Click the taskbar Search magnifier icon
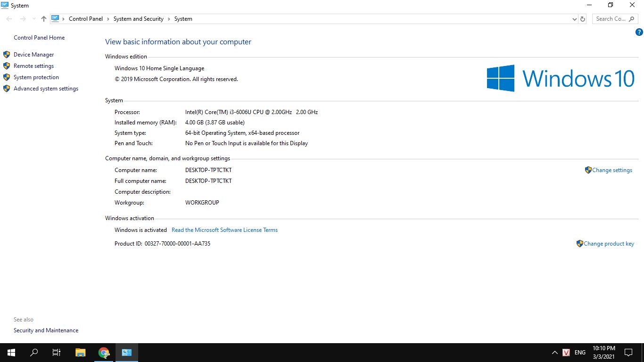Viewport: 644px width, 362px height. pos(34,352)
